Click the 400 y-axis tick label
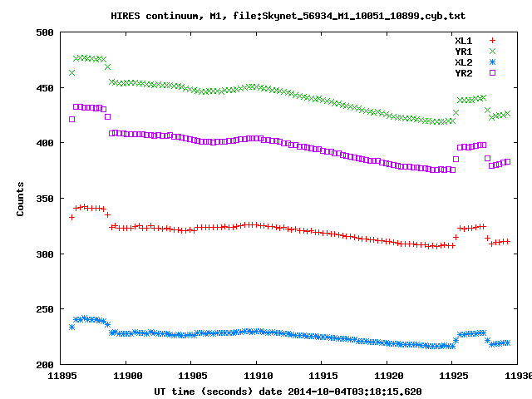 [45, 143]
